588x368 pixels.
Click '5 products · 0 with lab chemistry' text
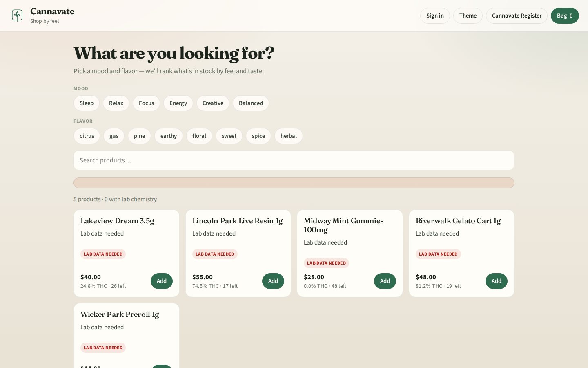point(115,199)
